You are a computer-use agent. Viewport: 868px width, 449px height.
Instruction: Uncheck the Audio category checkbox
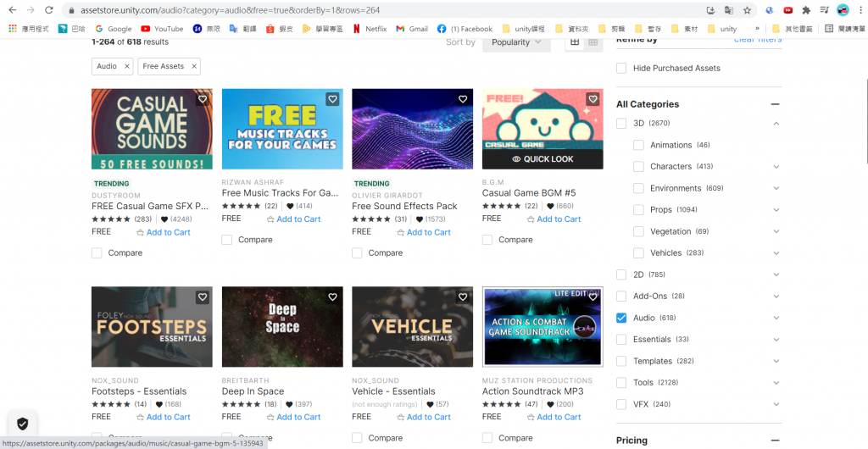[621, 318]
